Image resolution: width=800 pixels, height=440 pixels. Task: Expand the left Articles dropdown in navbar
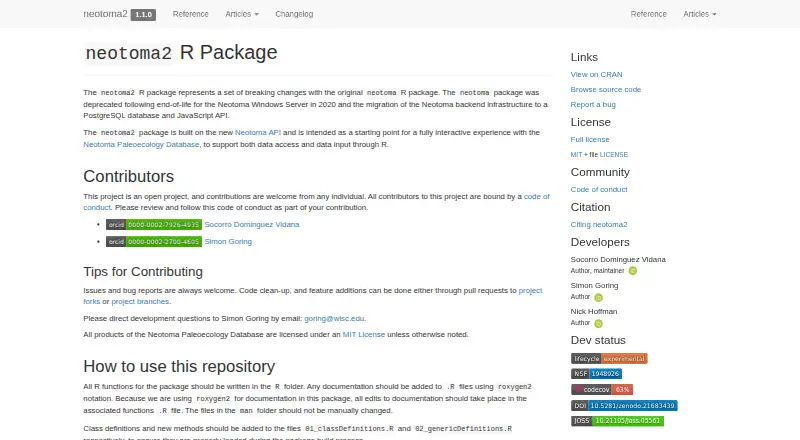click(x=242, y=14)
